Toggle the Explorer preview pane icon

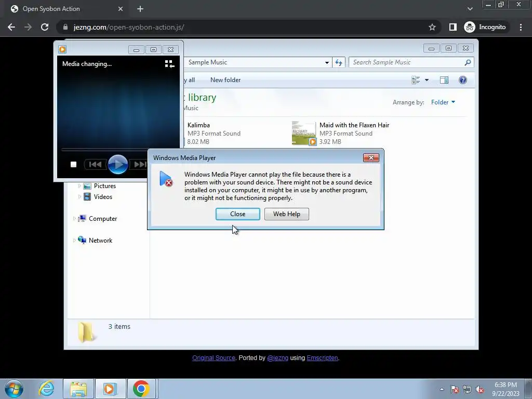(444, 80)
